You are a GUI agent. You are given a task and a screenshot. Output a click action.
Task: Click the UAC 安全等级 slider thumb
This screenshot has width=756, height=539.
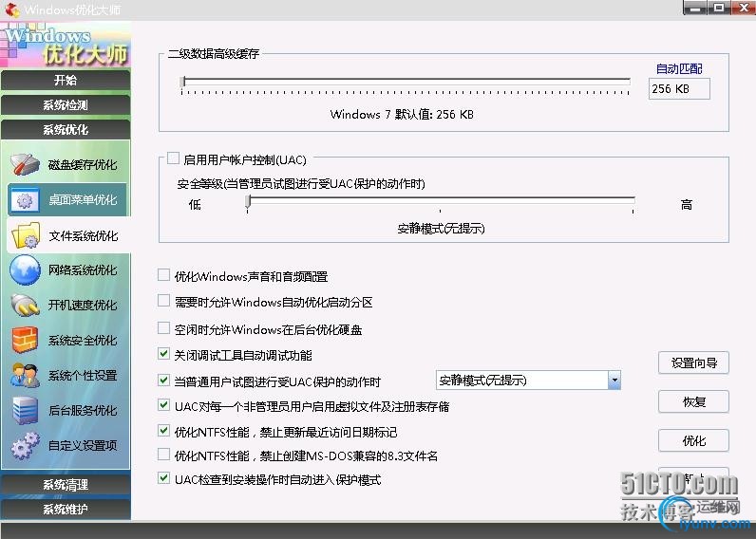248,201
